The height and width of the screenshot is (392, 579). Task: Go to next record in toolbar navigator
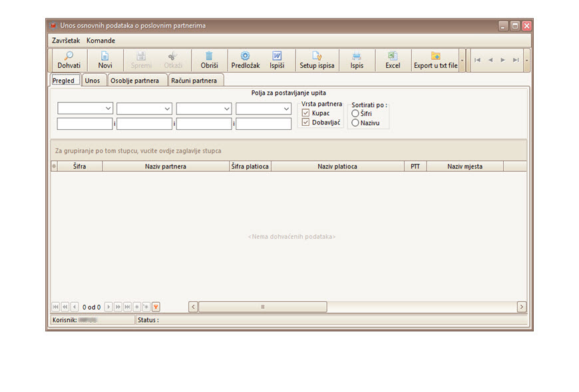[503, 60]
